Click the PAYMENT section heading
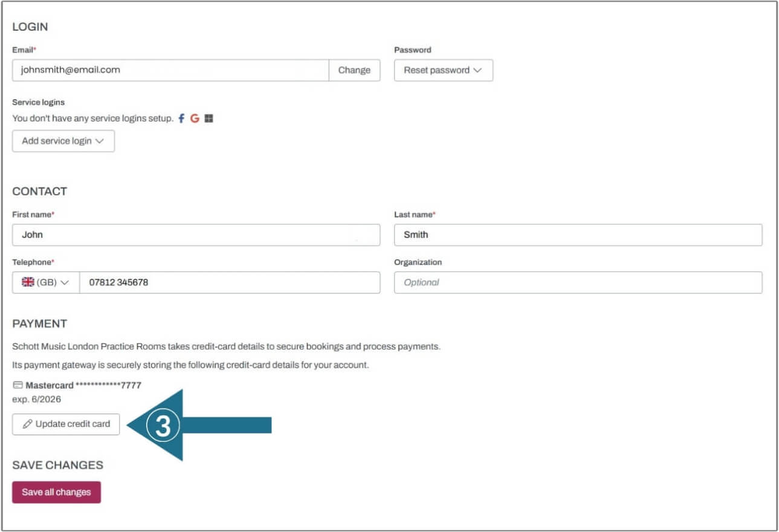Screen dimensions: 779x532 [x=40, y=323]
